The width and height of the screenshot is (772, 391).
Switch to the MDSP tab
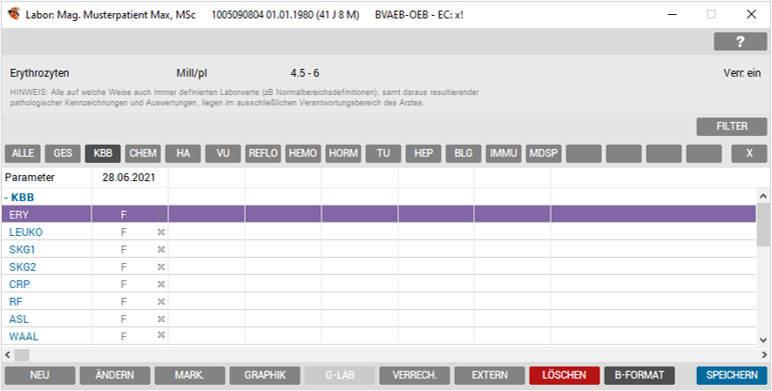(x=544, y=154)
